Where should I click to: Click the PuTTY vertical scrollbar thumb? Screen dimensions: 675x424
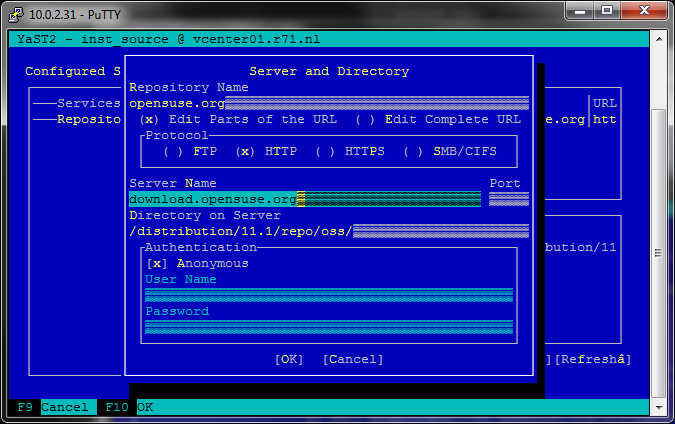point(659,253)
